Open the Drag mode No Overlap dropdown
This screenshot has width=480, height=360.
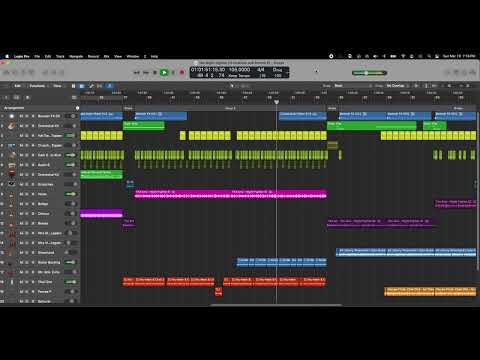pyautogui.click(x=398, y=86)
